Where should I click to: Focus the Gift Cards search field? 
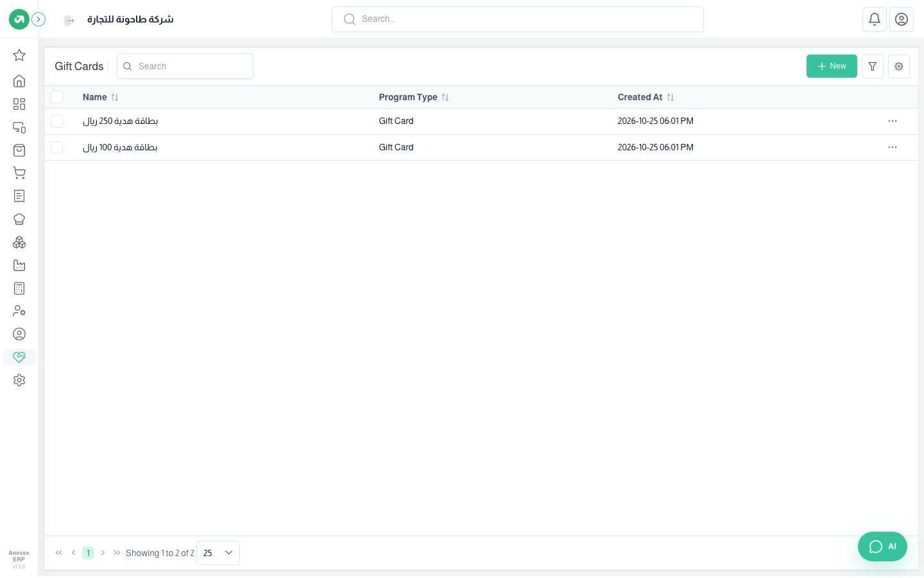click(185, 66)
